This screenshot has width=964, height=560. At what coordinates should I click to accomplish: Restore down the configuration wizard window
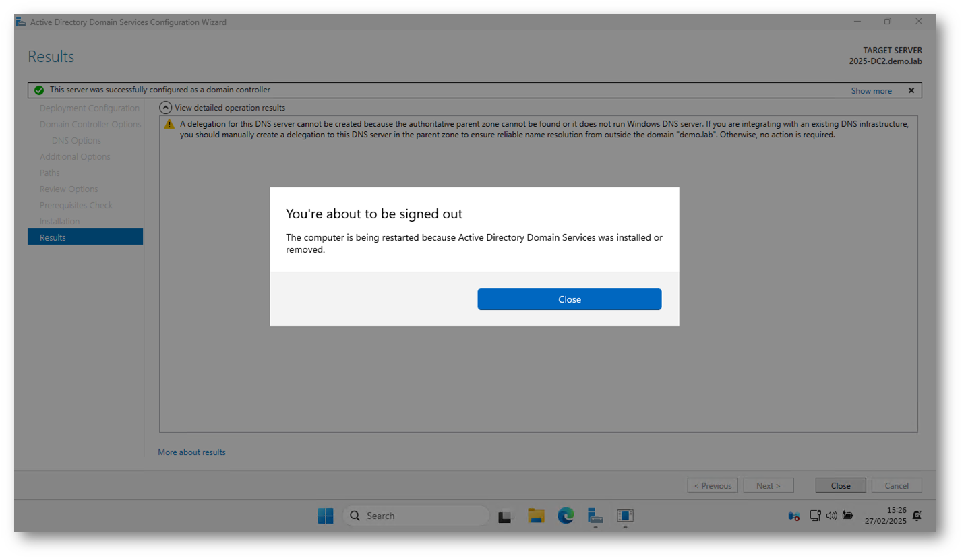point(888,22)
